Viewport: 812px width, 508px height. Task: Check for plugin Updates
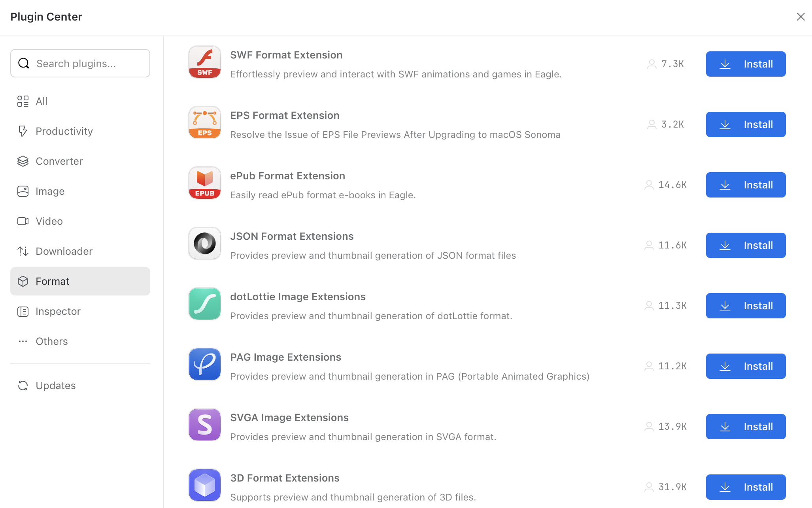[x=55, y=386]
